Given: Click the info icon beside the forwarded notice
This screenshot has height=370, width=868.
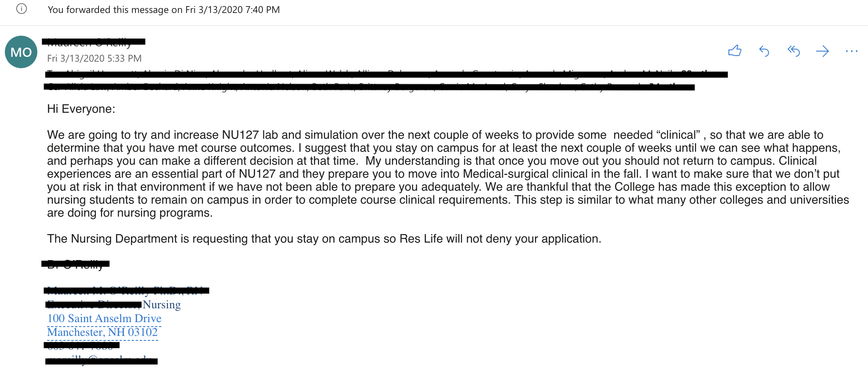Looking at the screenshot, I should (21, 9).
